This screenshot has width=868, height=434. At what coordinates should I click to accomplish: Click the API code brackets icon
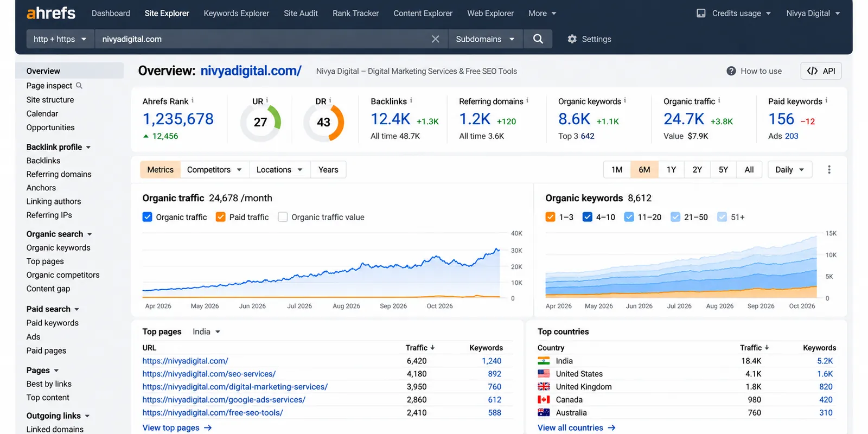click(812, 71)
